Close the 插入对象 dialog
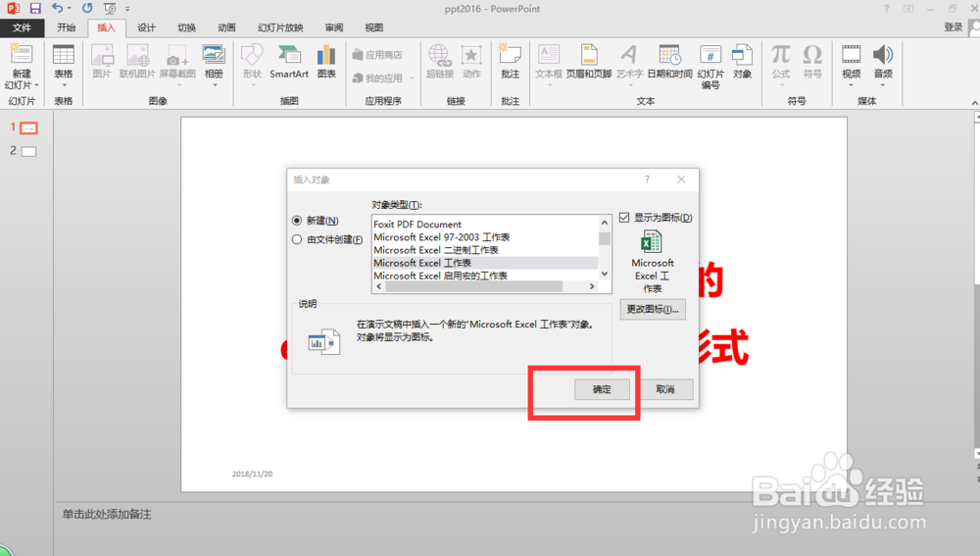 681,179
